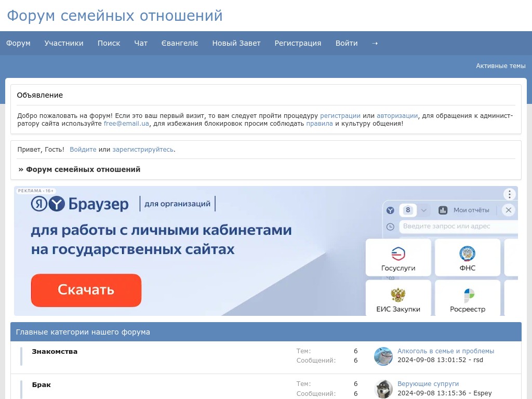Expand the chevron beside tab counter 8

pos(424,210)
